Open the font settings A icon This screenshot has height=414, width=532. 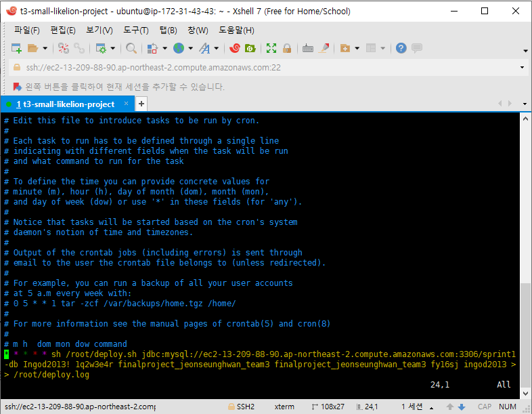pos(204,48)
